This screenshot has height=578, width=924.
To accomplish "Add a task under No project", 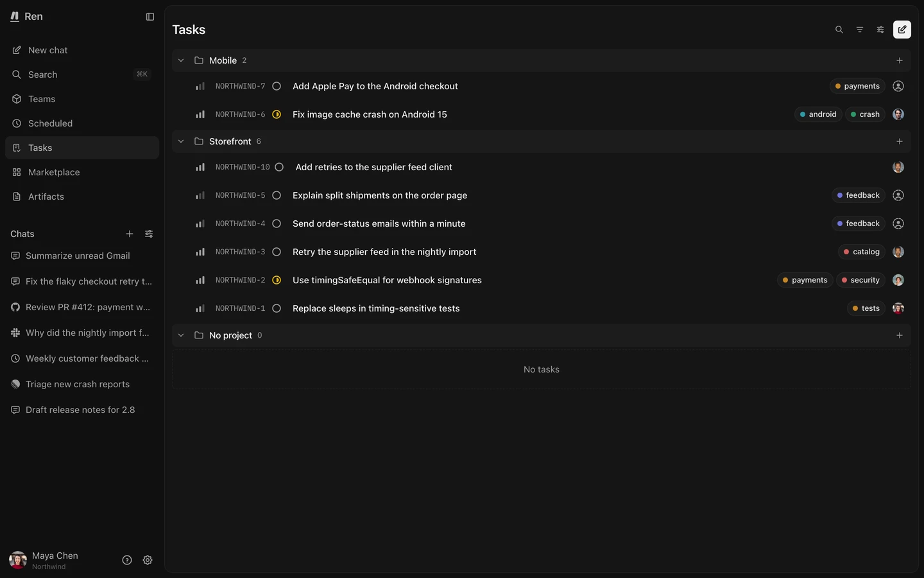I will [900, 335].
